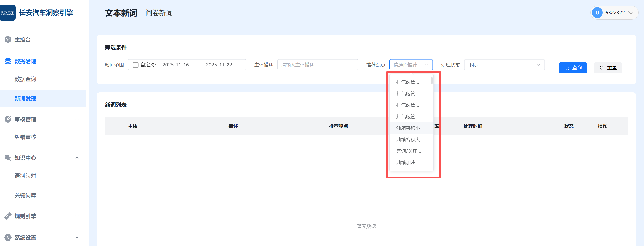Click the 数据治理 database icon
644x246 pixels.
[x=8, y=61]
